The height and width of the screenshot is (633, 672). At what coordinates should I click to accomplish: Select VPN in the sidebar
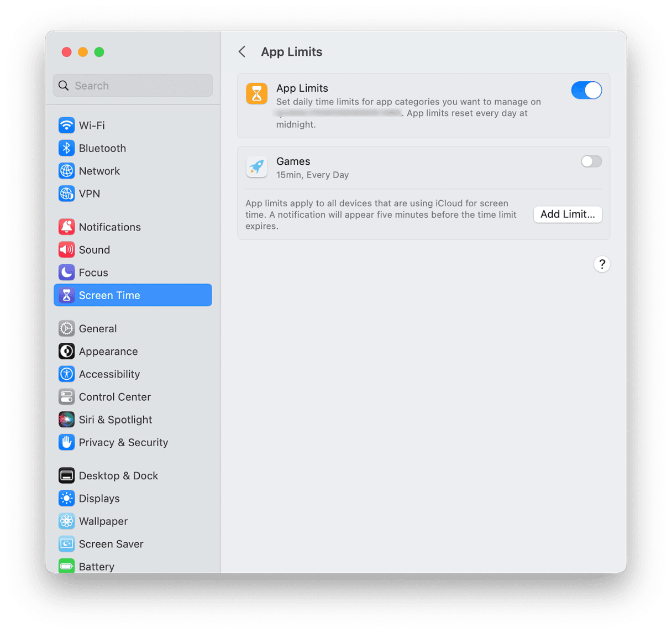(133, 193)
